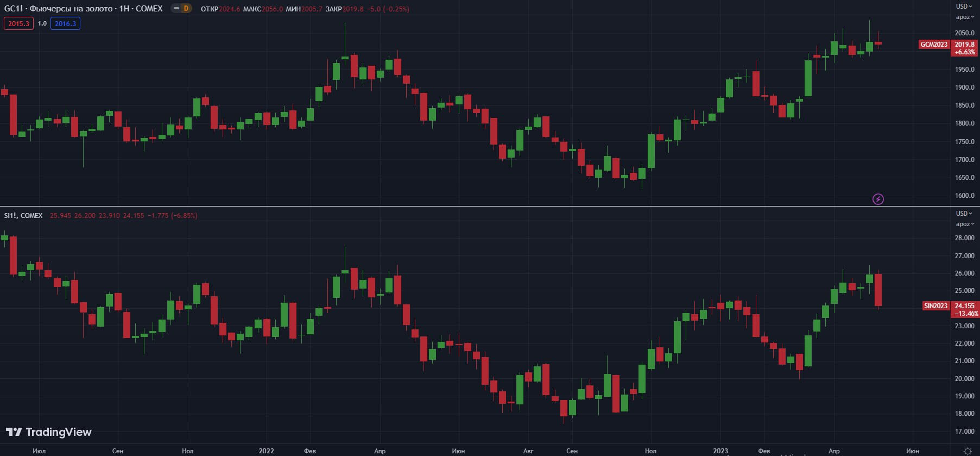Open top pane USD currency dropdown
The height and width of the screenshot is (456, 980).
[965, 7]
